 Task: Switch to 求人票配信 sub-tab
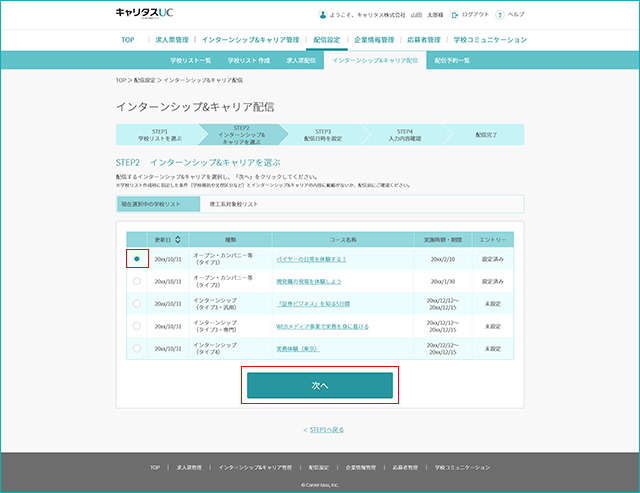301,60
